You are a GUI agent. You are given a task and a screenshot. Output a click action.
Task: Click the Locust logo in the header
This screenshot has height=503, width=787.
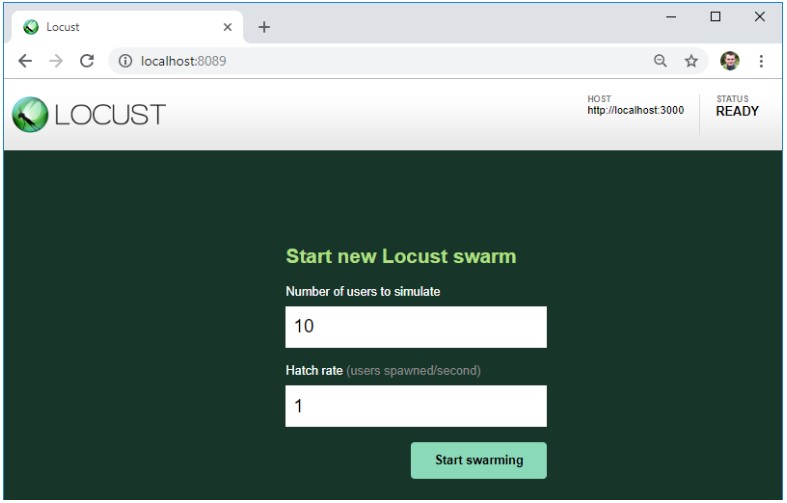88,114
